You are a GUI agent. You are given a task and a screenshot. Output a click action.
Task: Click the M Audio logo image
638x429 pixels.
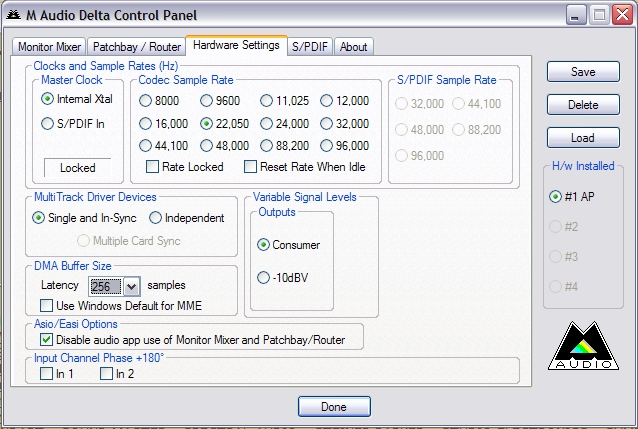pos(583,346)
